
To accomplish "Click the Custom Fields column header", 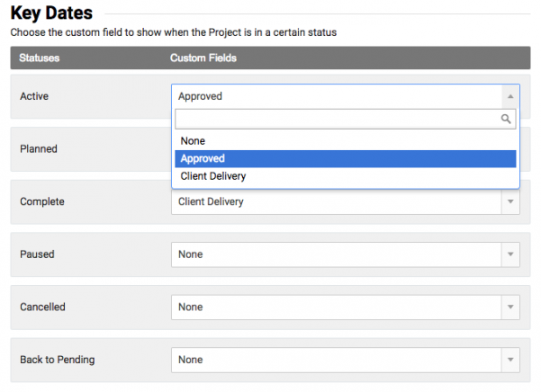I will (203, 58).
